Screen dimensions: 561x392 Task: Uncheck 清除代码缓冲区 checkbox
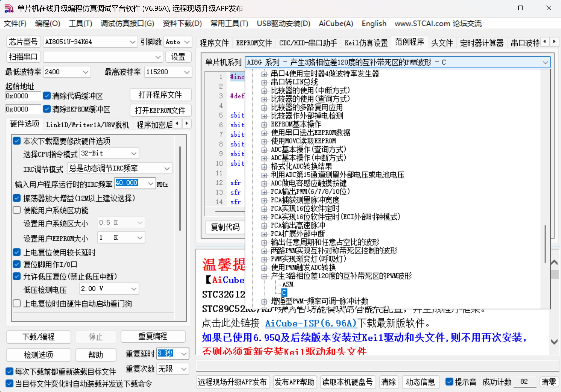47,96
